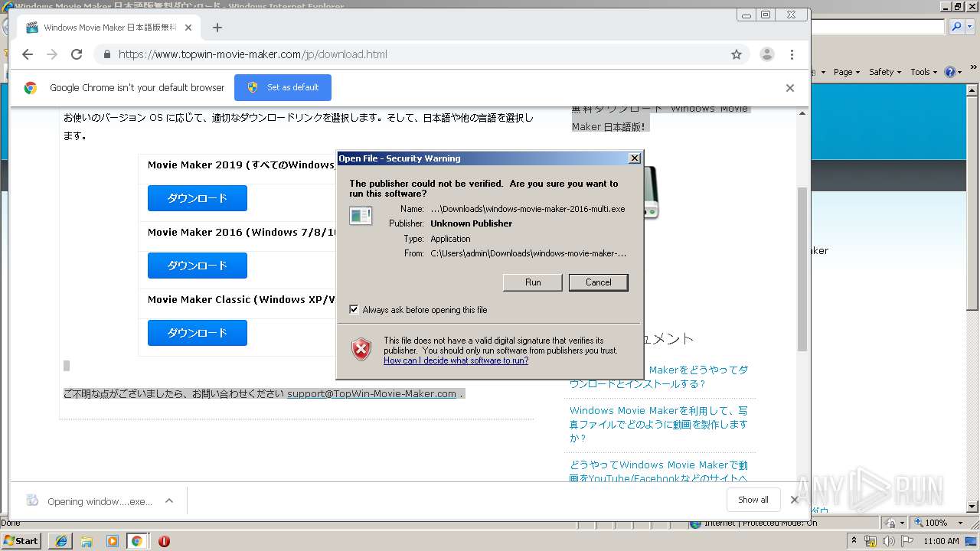Click the volume speaker tray icon
This screenshot has height=551, width=980.
coord(890,541)
